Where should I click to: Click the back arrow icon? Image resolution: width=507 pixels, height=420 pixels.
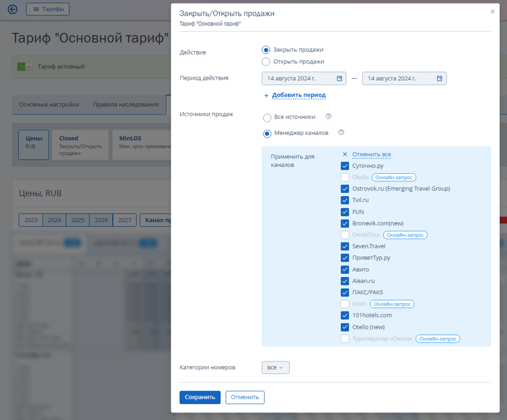point(13,9)
